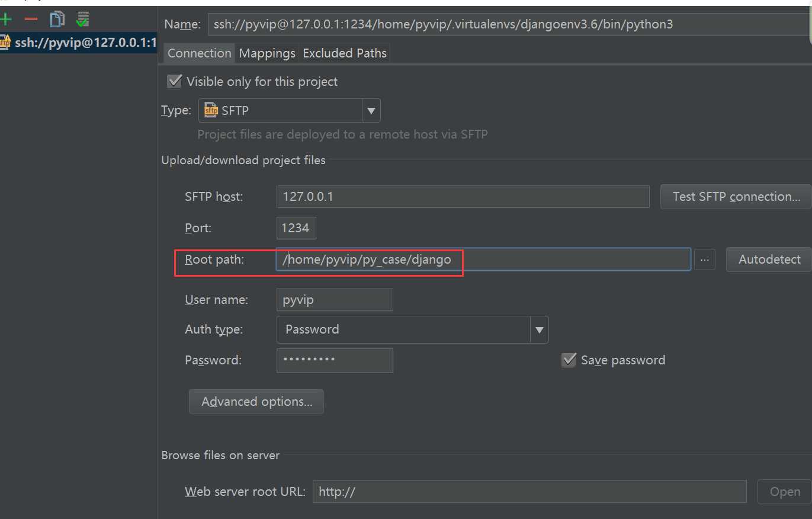
Task: Open the Type dropdown showing SFTP
Action: [289, 110]
